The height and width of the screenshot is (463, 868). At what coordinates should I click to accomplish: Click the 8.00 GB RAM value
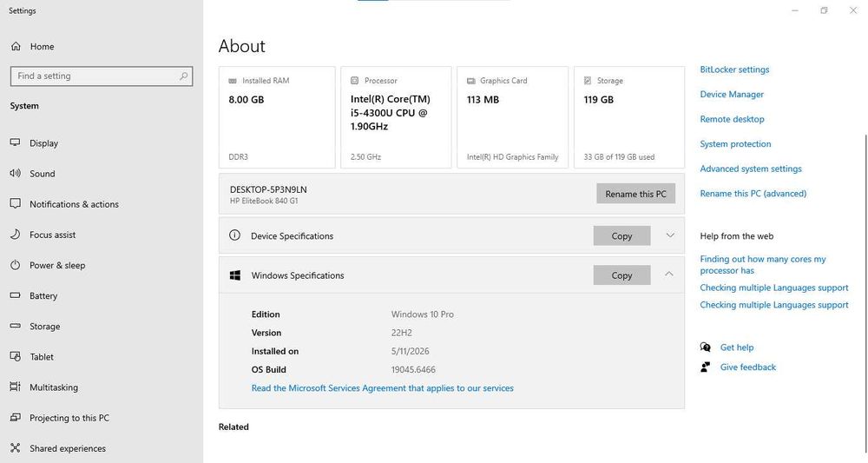[247, 100]
